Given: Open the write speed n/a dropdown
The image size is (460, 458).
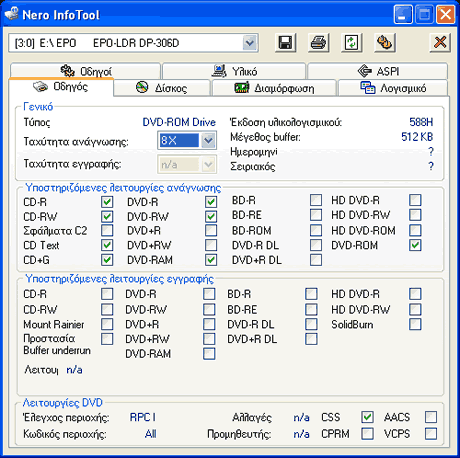Looking at the screenshot, I should point(208,164).
